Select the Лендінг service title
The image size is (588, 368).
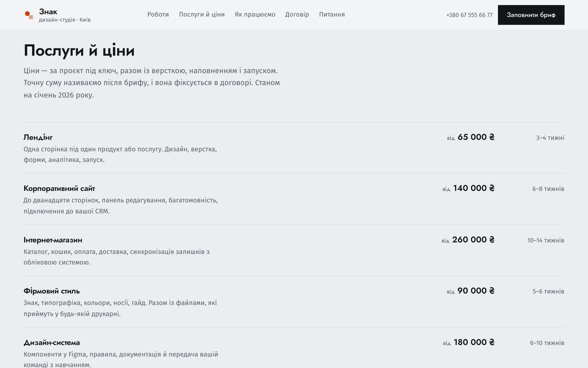click(38, 137)
